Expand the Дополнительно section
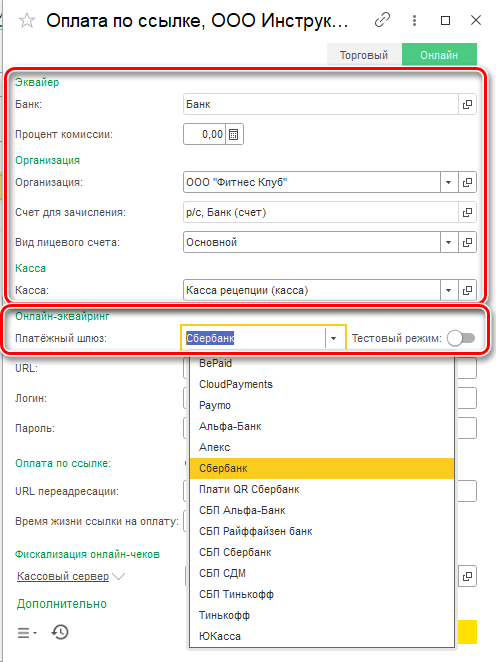This screenshot has width=496, height=662. [x=62, y=604]
